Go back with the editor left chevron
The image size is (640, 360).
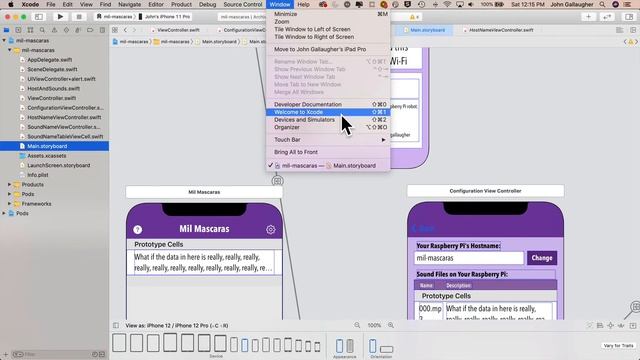pos(125,30)
